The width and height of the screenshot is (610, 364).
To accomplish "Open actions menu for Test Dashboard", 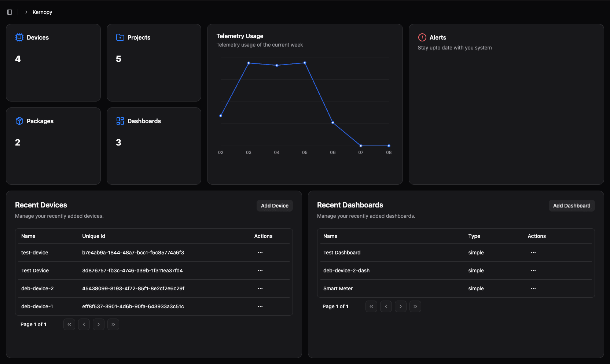I will pyautogui.click(x=533, y=253).
